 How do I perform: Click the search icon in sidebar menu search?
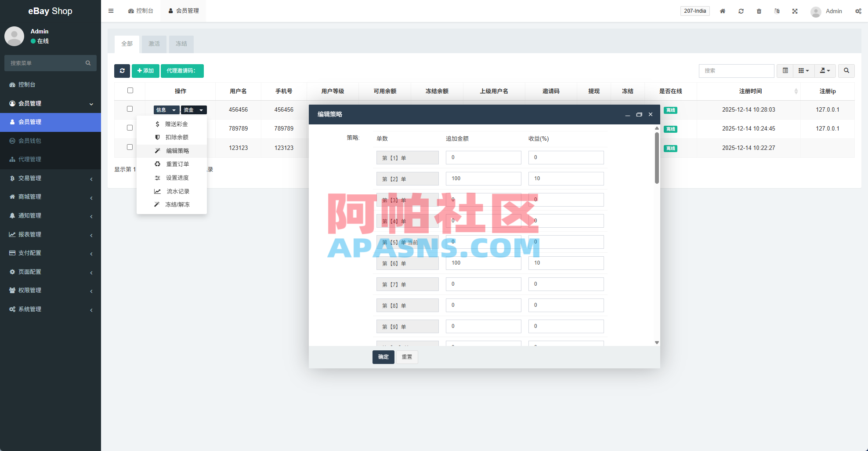(x=88, y=63)
